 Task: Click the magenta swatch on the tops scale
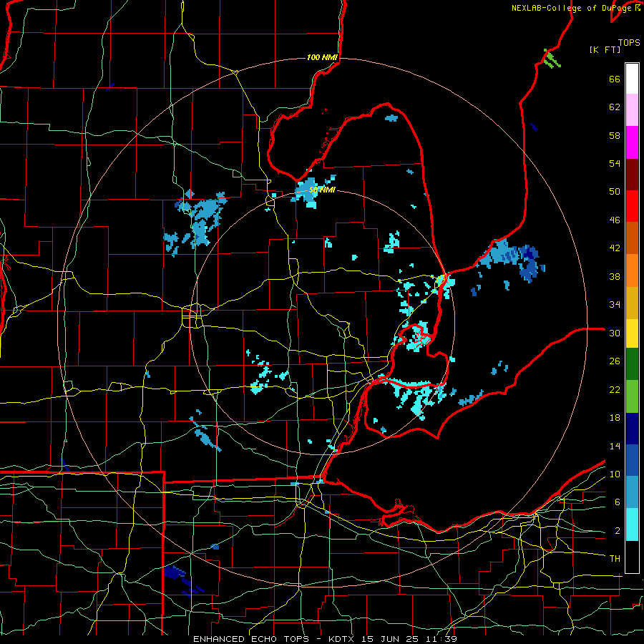[x=632, y=142]
